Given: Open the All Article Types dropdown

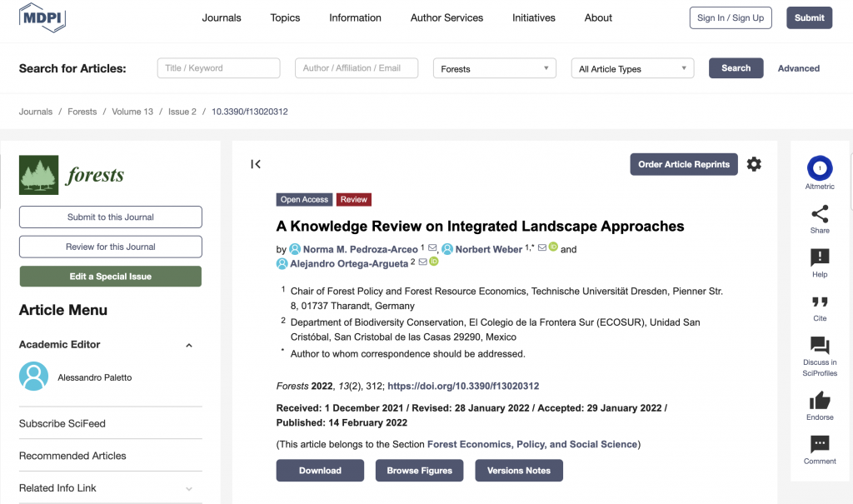Looking at the screenshot, I should (x=632, y=68).
